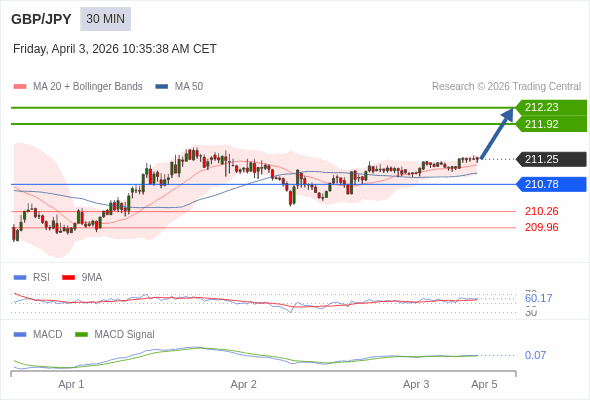This screenshot has height=400, width=590.
Task: Click the Apr 3 date axis label
Action: [416, 385]
